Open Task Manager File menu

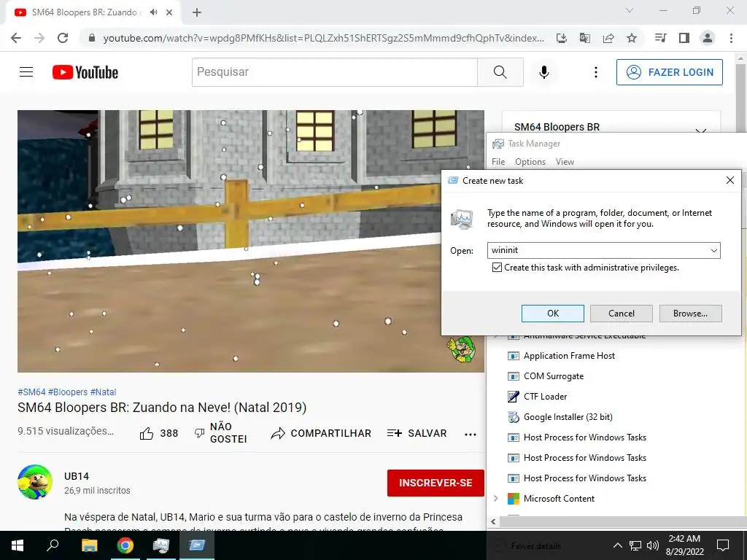click(x=498, y=162)
